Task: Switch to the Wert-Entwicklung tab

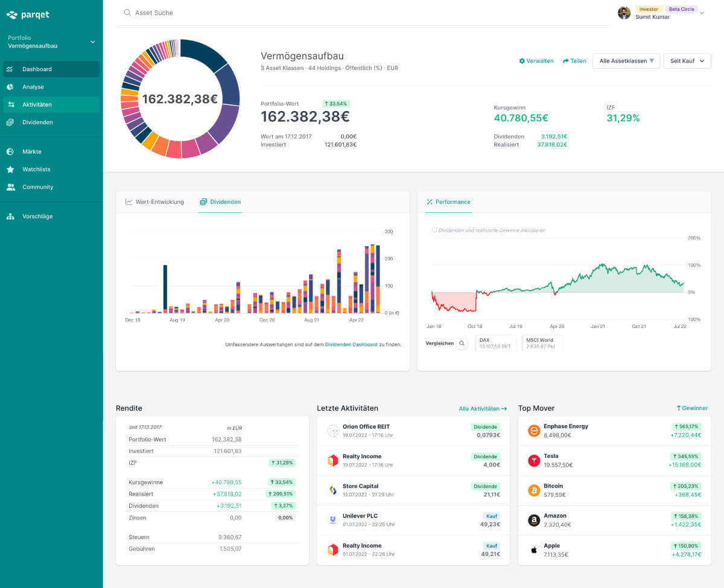Action: click(154, 202)
